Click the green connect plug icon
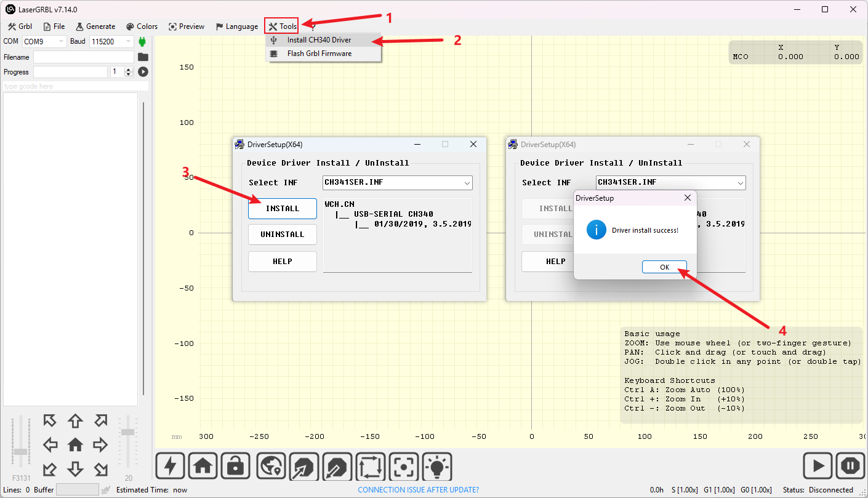The image size is (868, 498). point(143,42)
